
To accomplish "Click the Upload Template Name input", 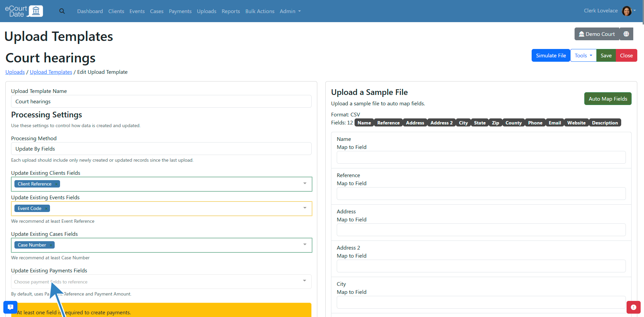I will click(161, 101).
